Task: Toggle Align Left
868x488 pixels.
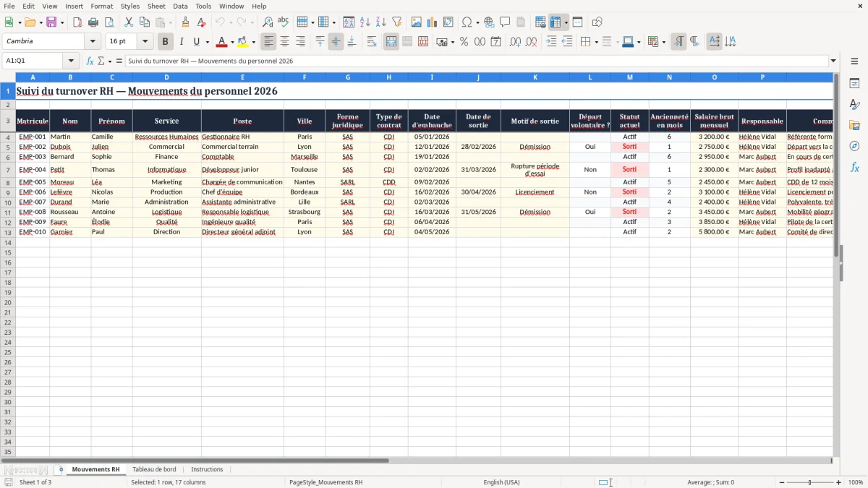Action: pyautogui.click(x=268, y=42)
